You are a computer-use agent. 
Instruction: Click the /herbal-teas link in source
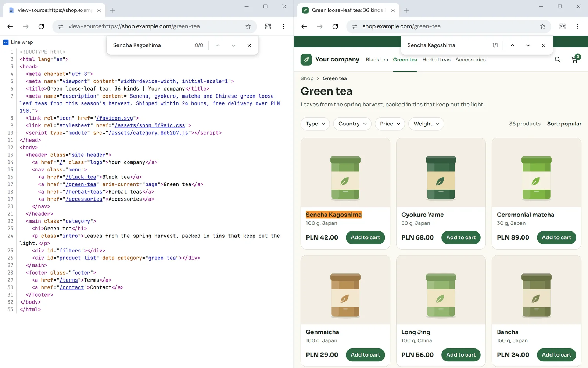(84, 192)
